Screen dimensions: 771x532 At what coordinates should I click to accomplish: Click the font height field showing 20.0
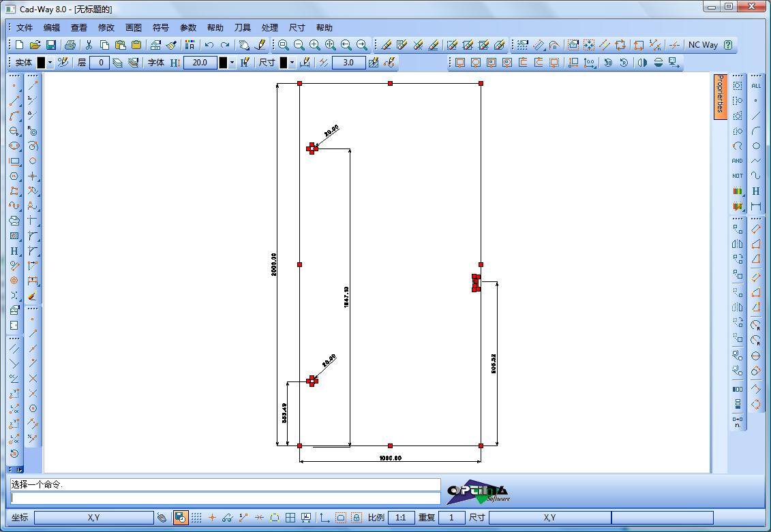coord(200,63)
